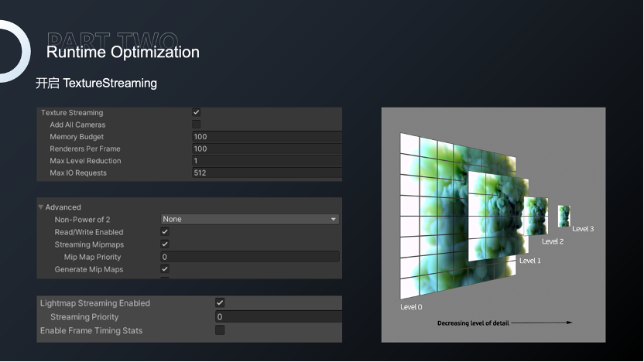
Task: Uncheck the Texture Streaming checkbox
Action: [197, 112]
